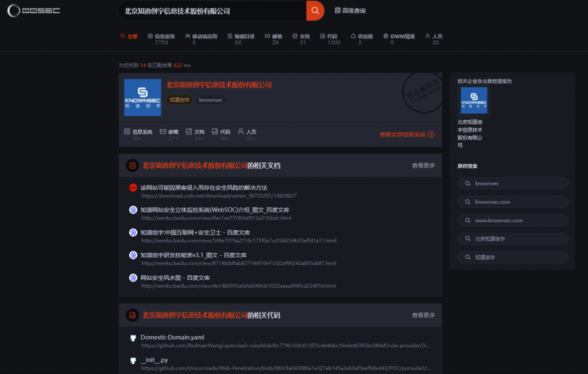This screenshot has height=374, width=588.
Task: Open the 文档 31 tab
Action: click(301, 39)
